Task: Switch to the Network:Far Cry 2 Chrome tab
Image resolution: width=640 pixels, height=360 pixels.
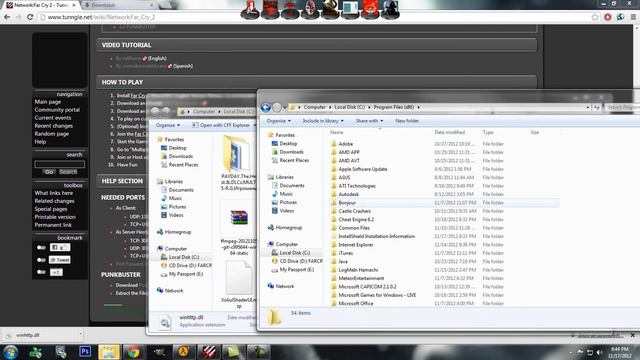Action: click(41, 5)
